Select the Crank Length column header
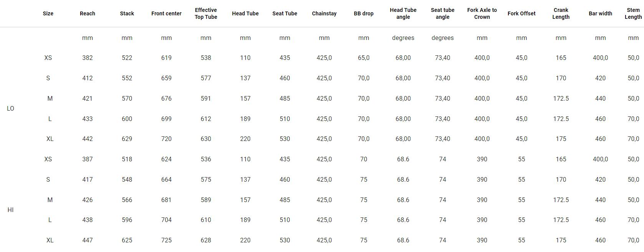The width and height of the screenshot is (644, 252). tap(561, 13)
